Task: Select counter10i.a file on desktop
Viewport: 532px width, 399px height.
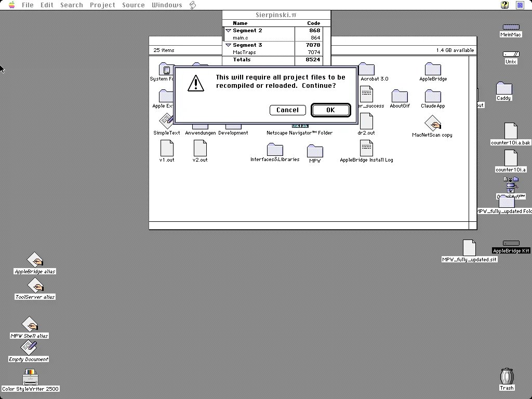Action: tap(511, 158)
